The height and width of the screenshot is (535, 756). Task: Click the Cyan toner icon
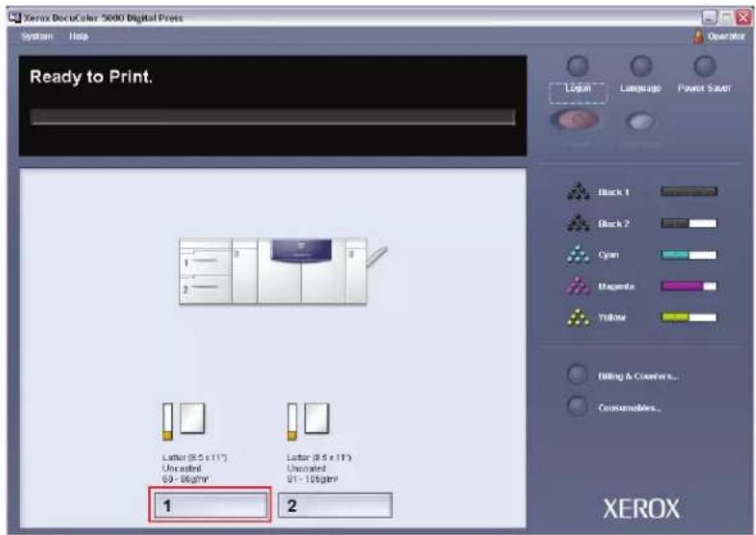pyautogui.click(x=578, y=254)
